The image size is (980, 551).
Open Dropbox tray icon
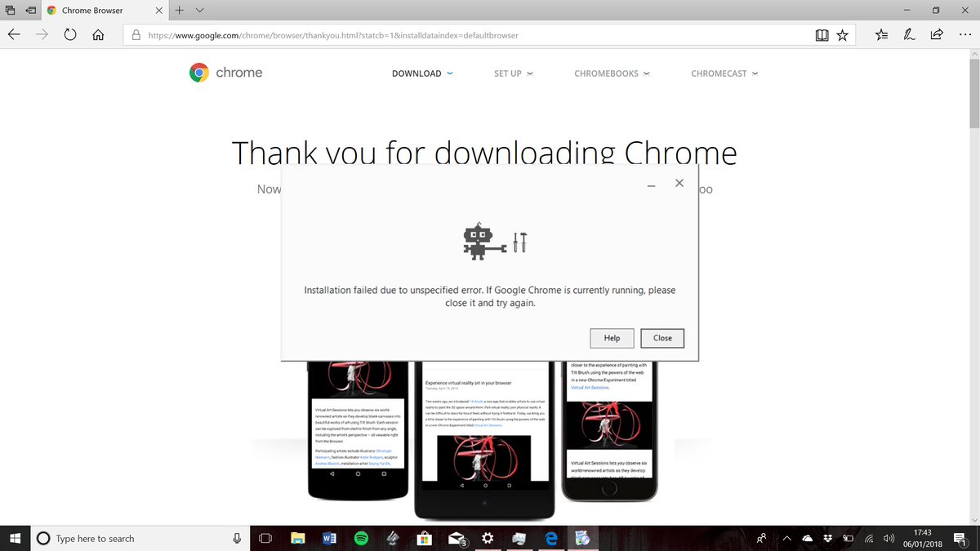pos(827,538)
